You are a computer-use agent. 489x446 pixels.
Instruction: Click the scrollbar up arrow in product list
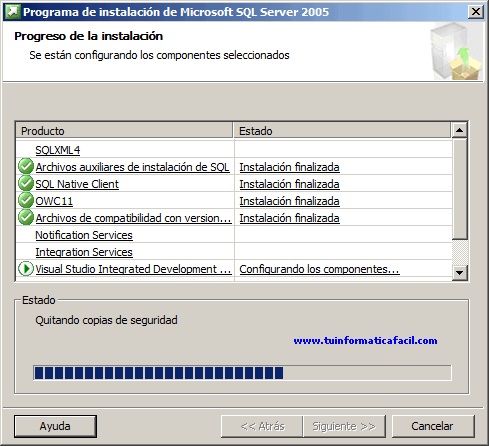(x=459, y=130)
